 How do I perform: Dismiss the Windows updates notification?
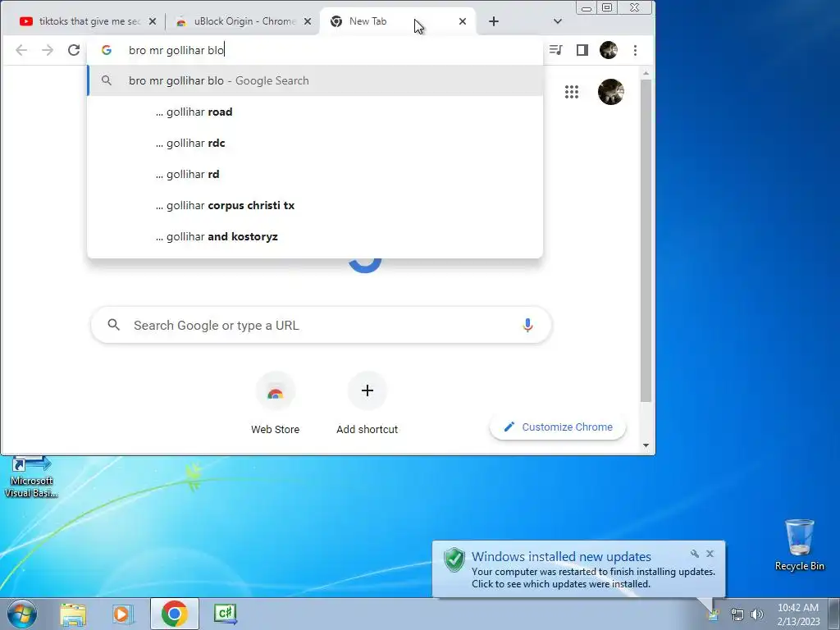click(710, 554)
